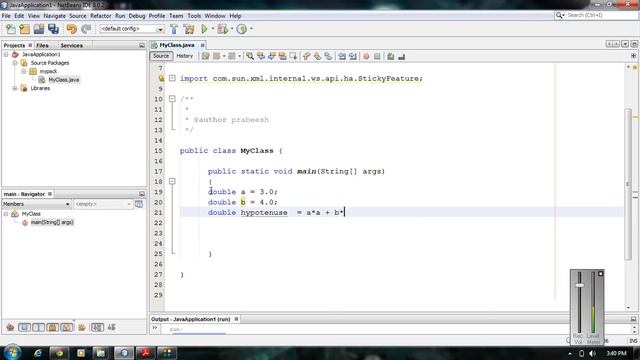The height and width of the screenshot is (360, 640).
Task: Toggle Sort by Source in Navigator
Action: pyautogui.click(x=111, y=327)
